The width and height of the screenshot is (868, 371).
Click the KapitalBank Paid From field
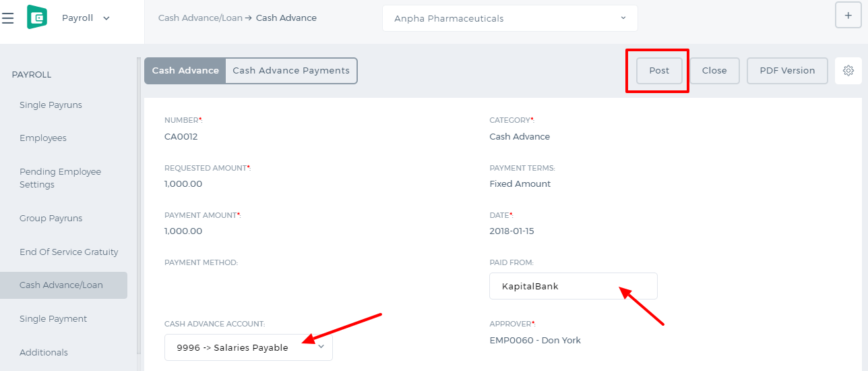click(573, 286)
